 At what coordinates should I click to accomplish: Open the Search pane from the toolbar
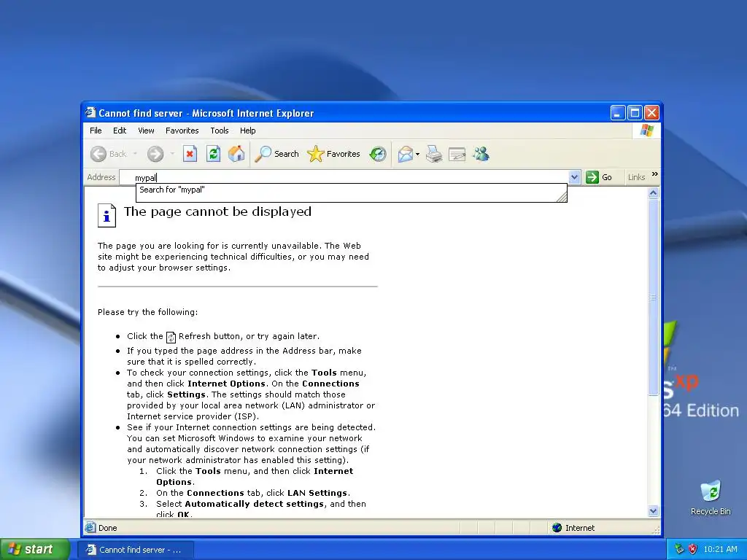pyautogui.click(x=276, y=154)
